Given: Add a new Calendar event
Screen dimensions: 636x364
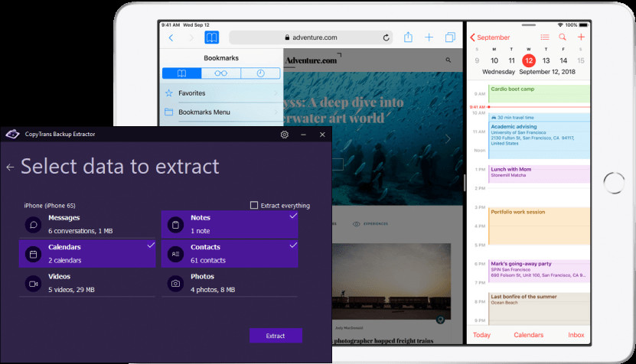Looking at the screenshot, I should (x=581, y=37).
